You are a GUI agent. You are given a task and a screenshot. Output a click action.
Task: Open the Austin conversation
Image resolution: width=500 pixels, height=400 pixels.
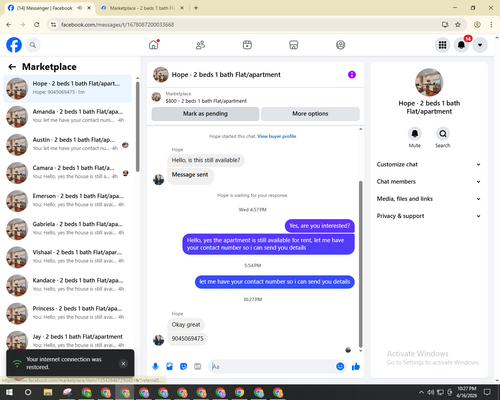67,145
